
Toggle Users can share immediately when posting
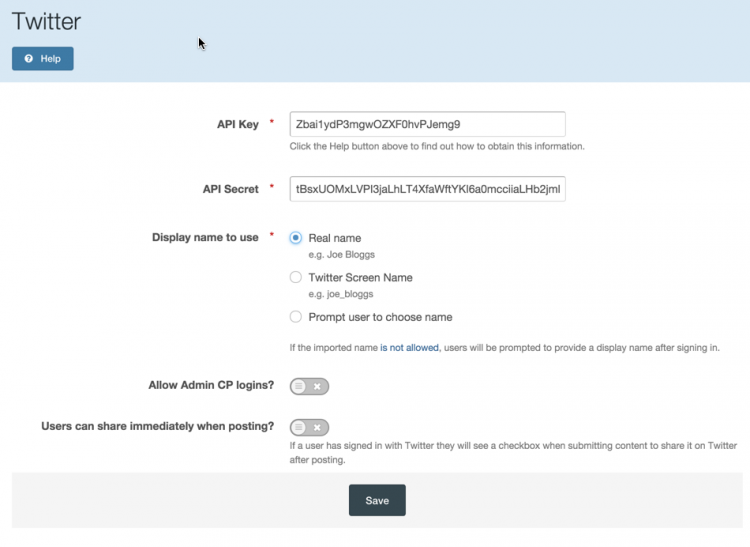[x=309, y=427]
